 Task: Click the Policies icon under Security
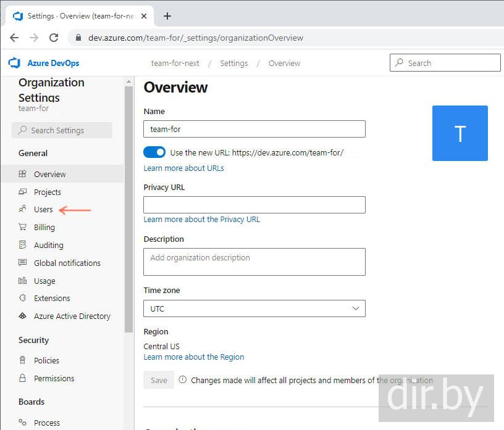(x=23, y=360)
